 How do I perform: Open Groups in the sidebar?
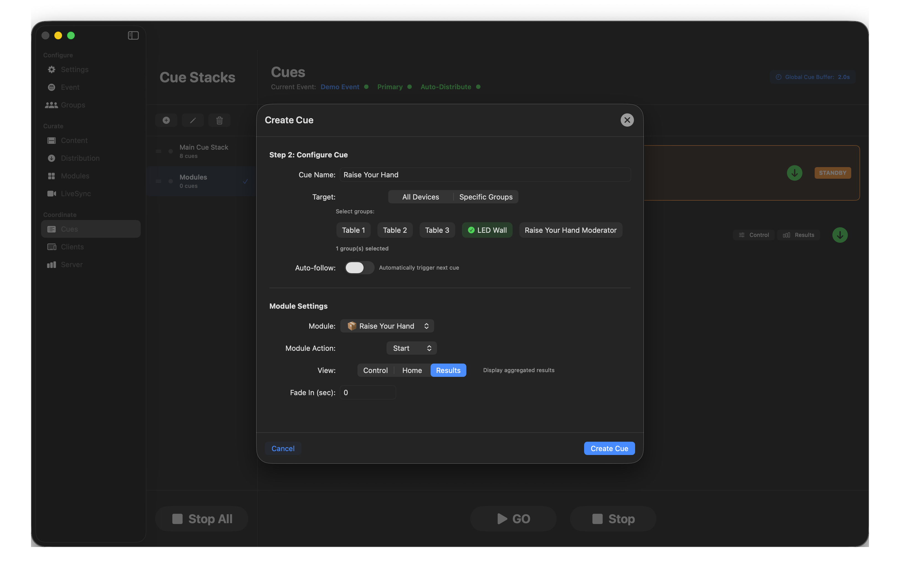tap(91, 105)
